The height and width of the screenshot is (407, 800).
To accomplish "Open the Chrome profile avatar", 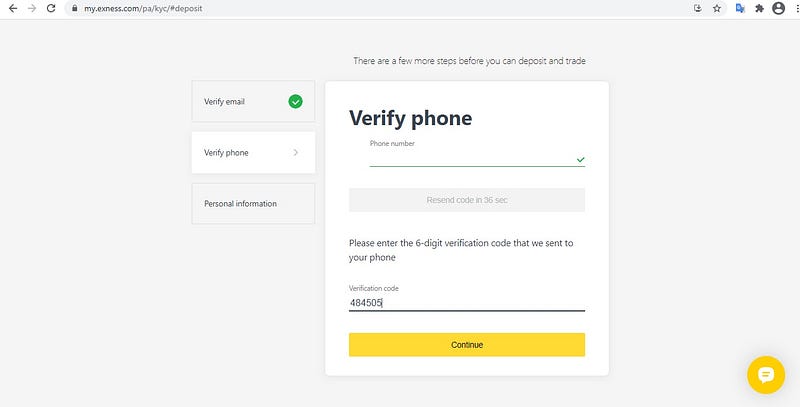I will [778, 8].
